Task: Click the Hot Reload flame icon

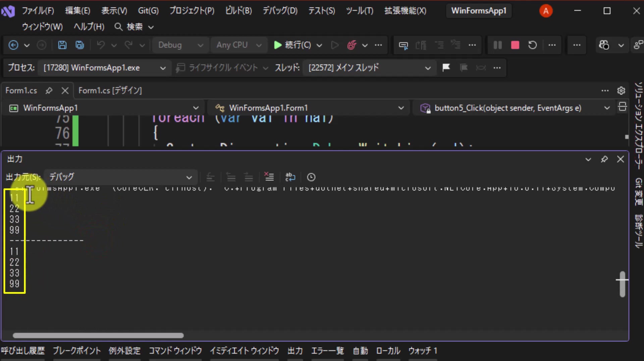Action: coord(352,45)
